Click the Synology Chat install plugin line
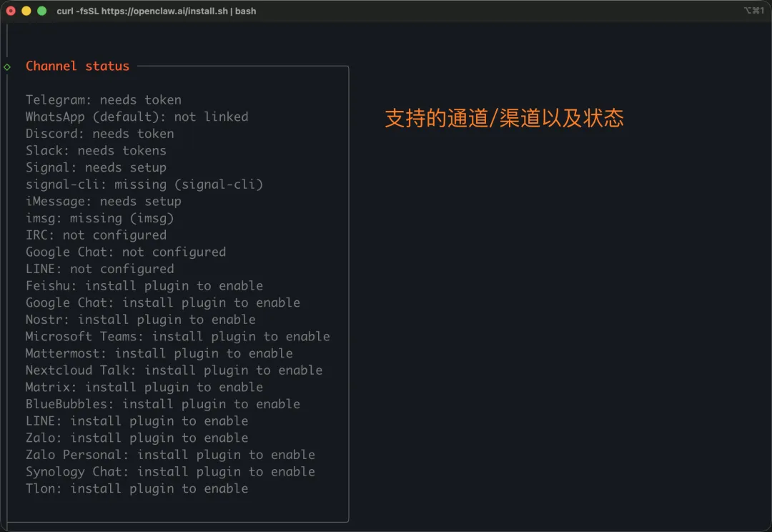The image size is (772, 532). (170, 472)
